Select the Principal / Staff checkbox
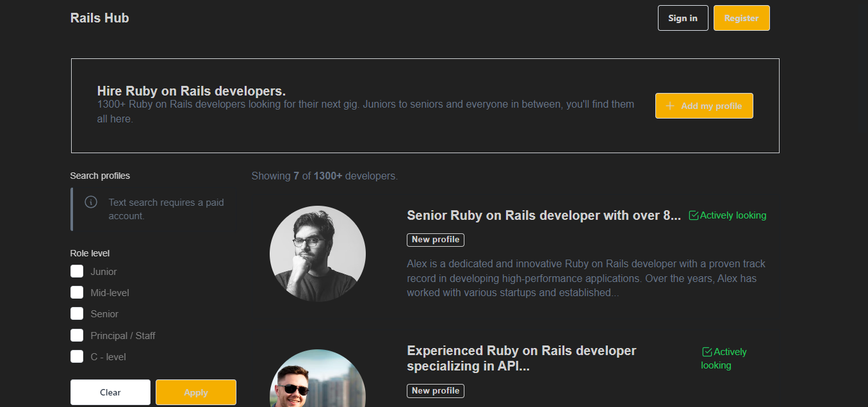The width and height of the screenshot is (868, 407). 77,335
